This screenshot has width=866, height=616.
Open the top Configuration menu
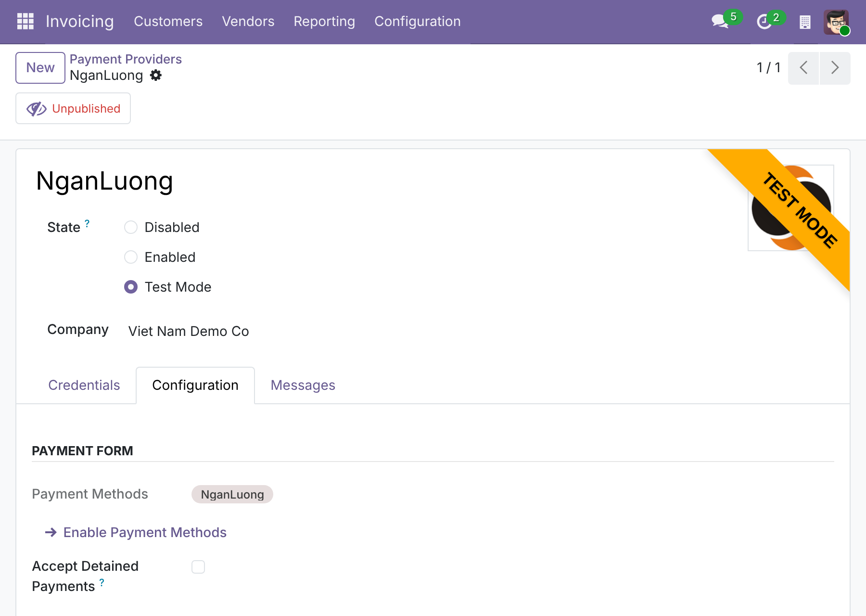click(x=418, y=21)
